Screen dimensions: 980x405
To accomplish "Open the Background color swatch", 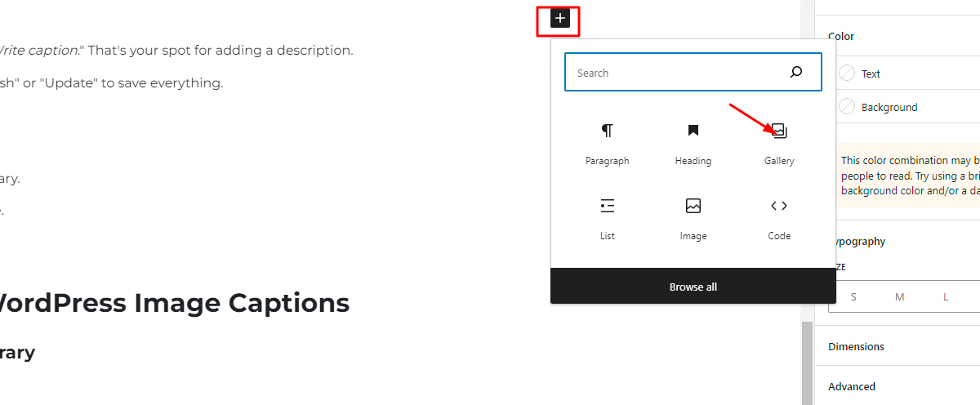I will click(847, 107).
